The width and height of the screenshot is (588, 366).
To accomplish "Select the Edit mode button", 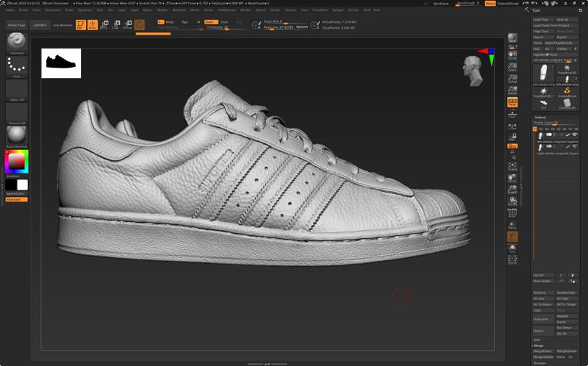I will 81,25.
